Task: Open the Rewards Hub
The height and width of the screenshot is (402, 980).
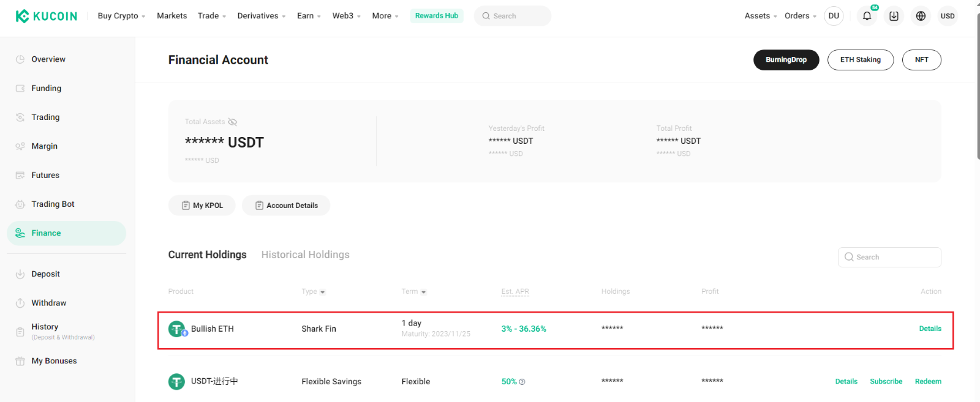Action: [x=437, y=16]
